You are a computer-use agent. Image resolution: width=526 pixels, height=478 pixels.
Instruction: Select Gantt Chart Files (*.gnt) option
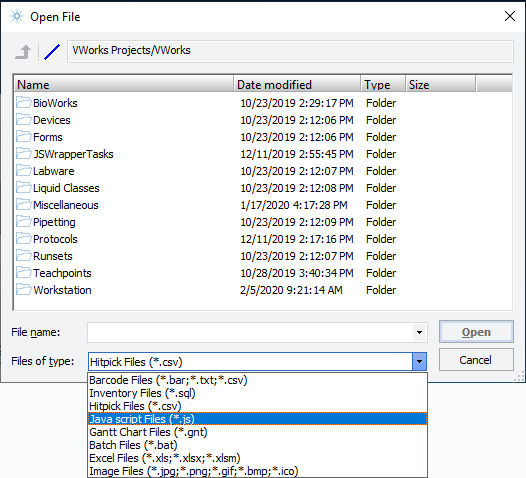click(257, 432)
